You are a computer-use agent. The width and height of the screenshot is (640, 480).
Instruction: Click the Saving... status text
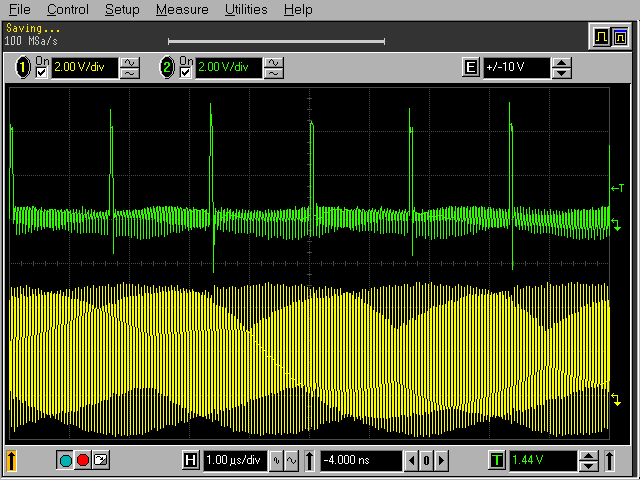pyautogui.click(x=33, y=29)
